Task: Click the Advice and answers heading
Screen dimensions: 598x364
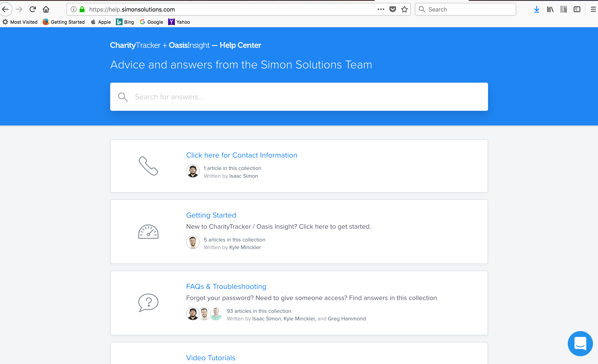Action: pos(241,65)
